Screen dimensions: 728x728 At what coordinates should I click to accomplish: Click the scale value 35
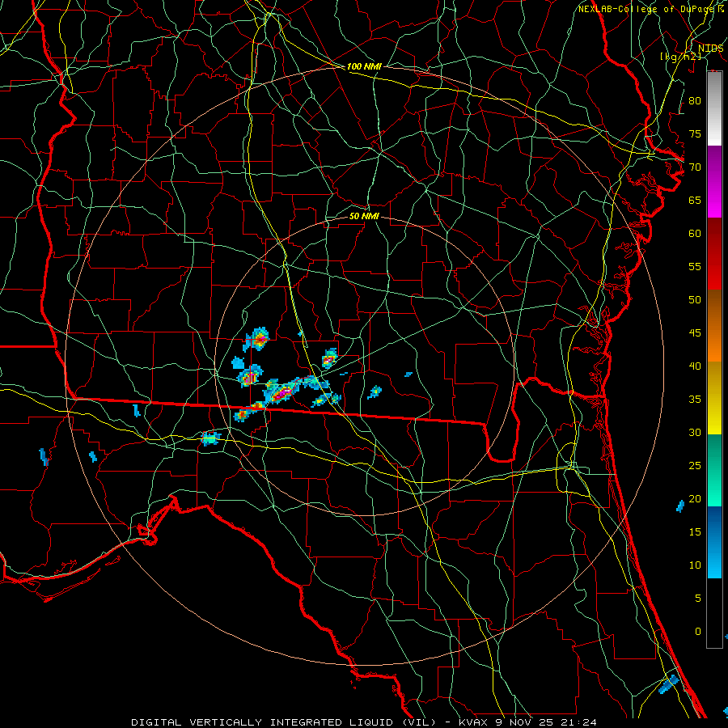(x=695, y=400)
